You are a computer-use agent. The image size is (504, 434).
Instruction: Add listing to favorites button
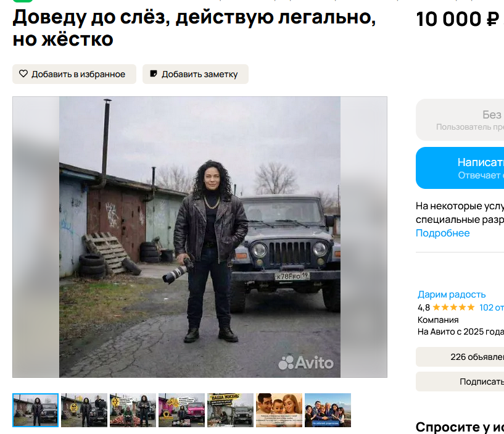pyautogui.click(x=74, y=74)
